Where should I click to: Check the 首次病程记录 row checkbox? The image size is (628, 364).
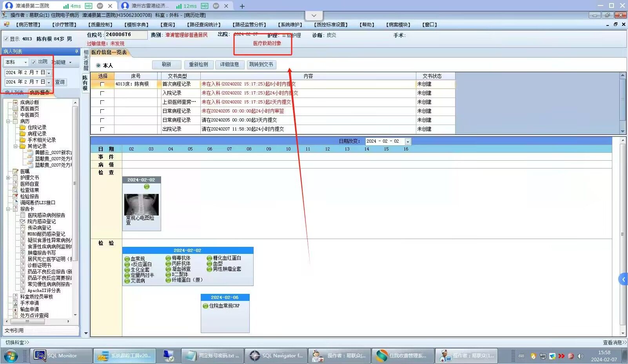[x=102, y=84]
